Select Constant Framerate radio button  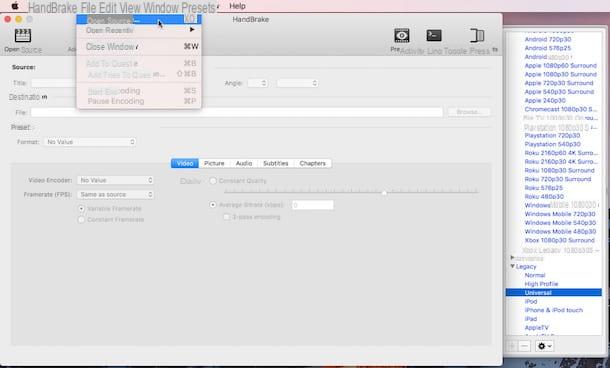point(81,220)
